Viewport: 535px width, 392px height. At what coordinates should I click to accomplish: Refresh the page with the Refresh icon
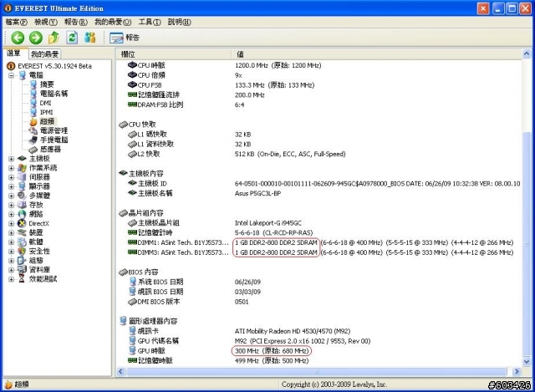(x=72, y=38)
